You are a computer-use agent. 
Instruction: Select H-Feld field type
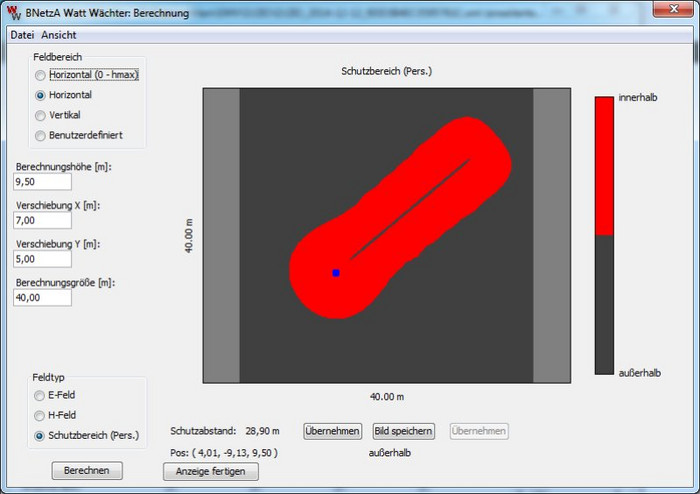(41, 415)
